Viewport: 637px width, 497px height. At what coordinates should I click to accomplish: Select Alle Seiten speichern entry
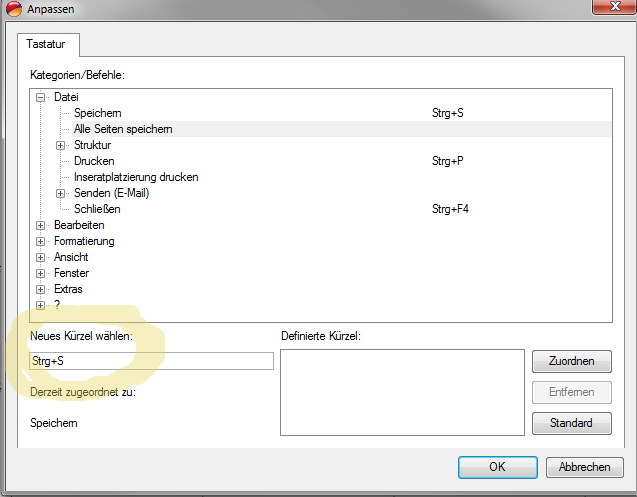coord(123,129)
